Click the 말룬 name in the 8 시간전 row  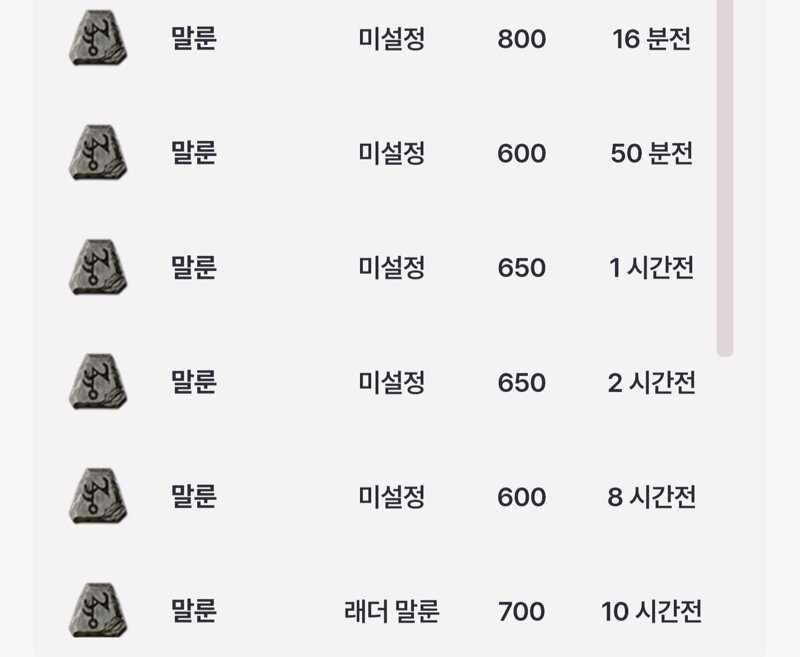point(193,496)
